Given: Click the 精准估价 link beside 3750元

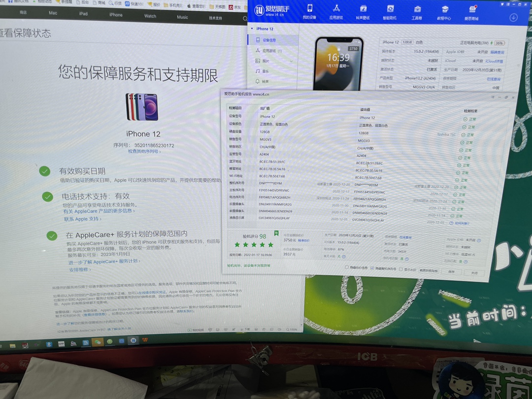Looking at the screenshot, I should coord(303,240).
